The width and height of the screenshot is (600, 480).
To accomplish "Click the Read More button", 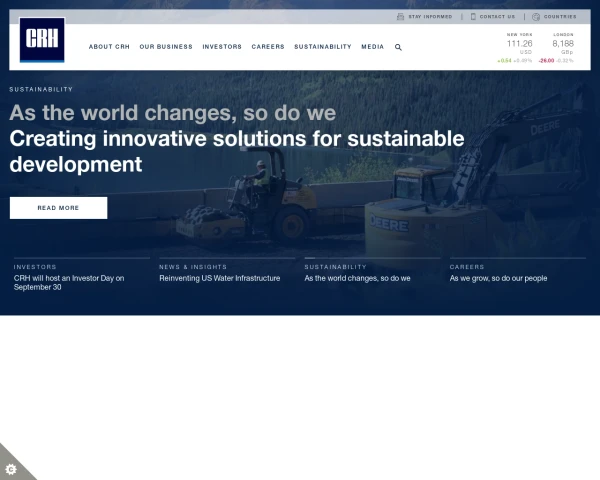I will [59, 208].
